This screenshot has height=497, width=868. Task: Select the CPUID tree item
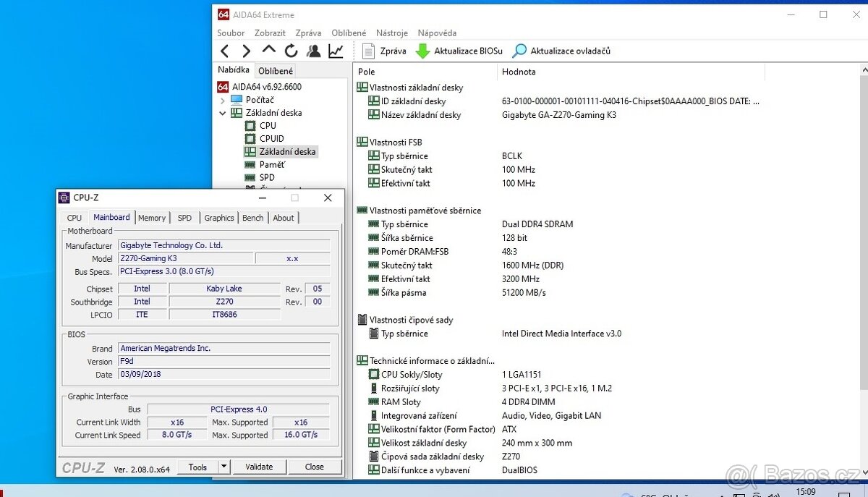tap(271, 138)
